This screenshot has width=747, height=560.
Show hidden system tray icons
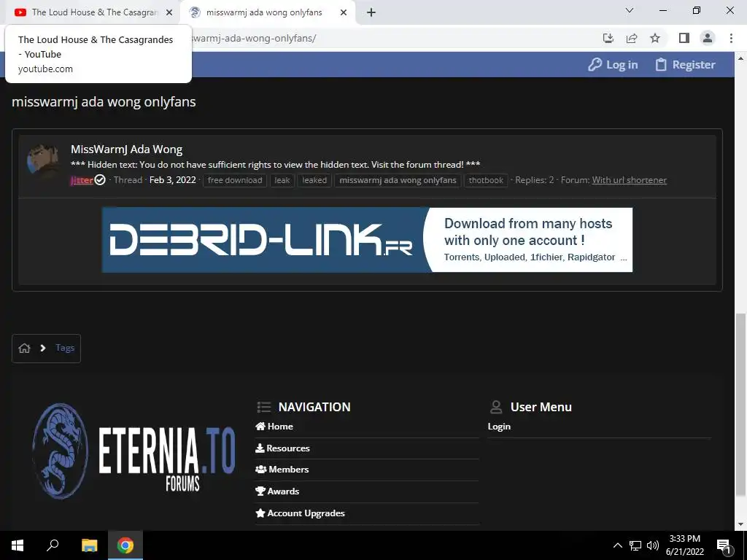617,545
